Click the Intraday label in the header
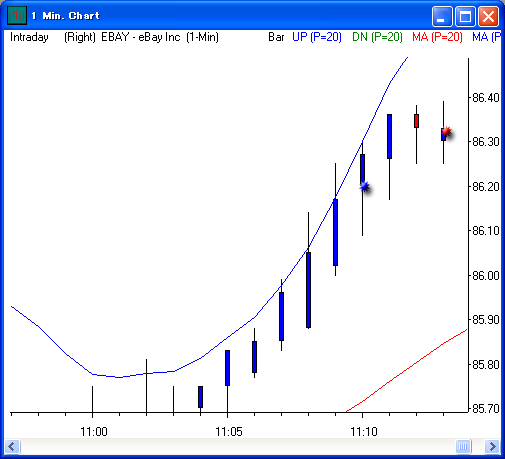505x459 pixels. pos(29,37)
